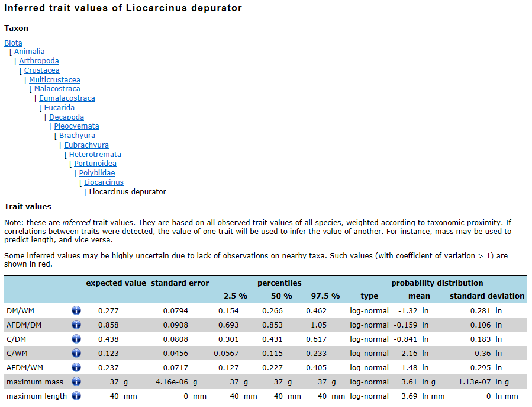Click the info icon beside AFDM/DM

tap(76, 325)
